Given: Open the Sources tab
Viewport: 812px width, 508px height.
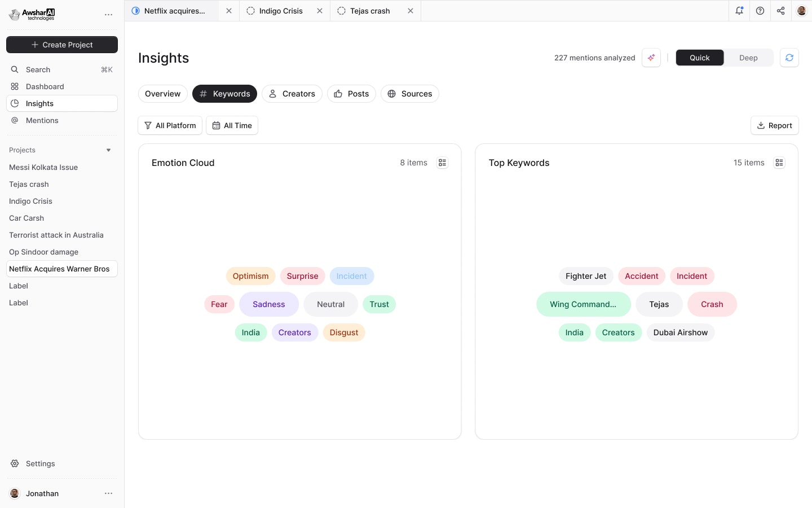Looking at the screenshot, I should [410, 94].
